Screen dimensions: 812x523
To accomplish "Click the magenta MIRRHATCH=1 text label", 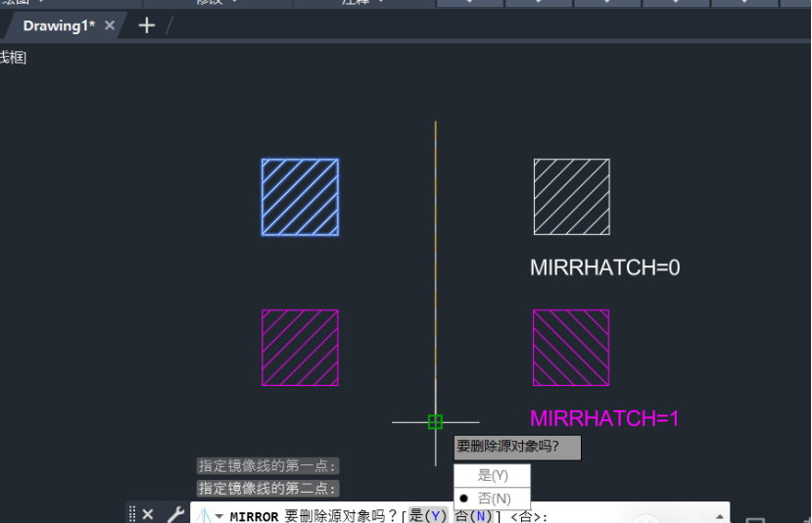I will coord(604,418).
